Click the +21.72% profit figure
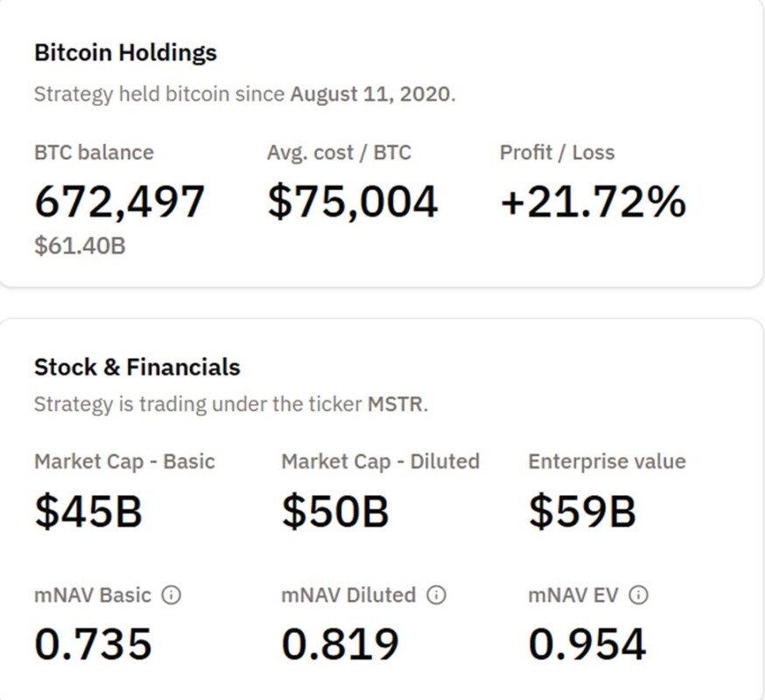This screenshot has height=700, width=765. [593, 202]
